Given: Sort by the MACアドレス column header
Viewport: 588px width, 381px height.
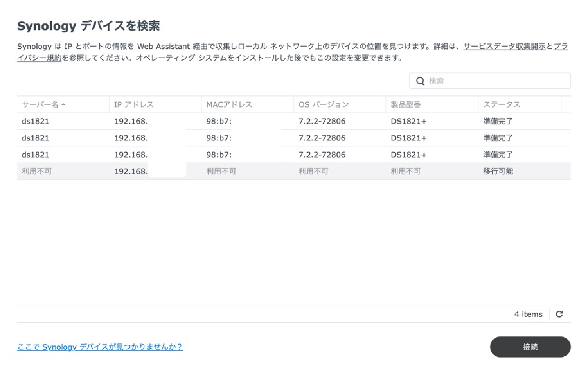Looking at the screenshot, I should 248,105.
